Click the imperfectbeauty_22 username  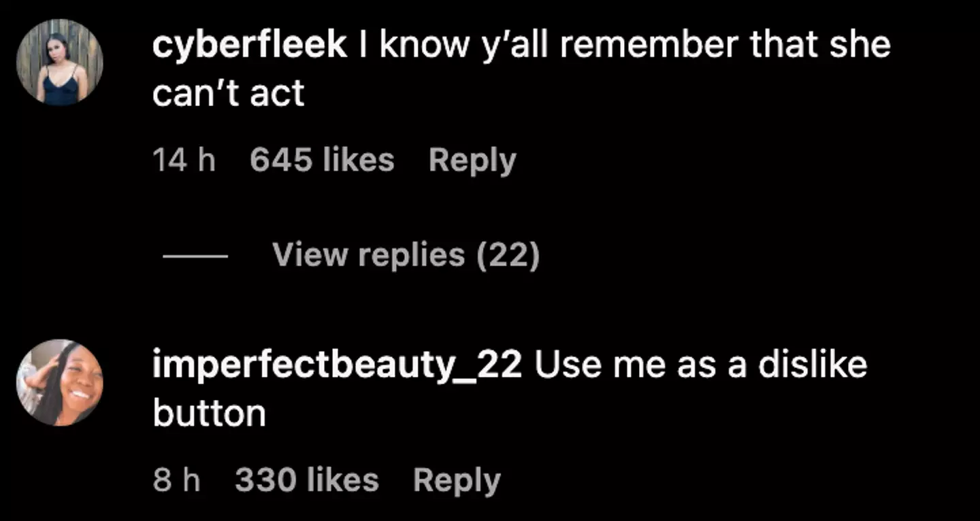pyautogui.click(x=337, y=364)
